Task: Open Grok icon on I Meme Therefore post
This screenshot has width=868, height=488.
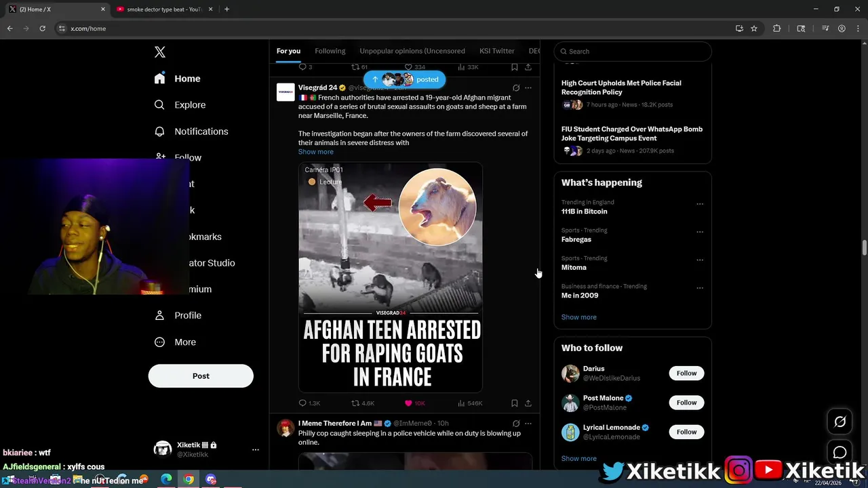Action: [516, 424]
